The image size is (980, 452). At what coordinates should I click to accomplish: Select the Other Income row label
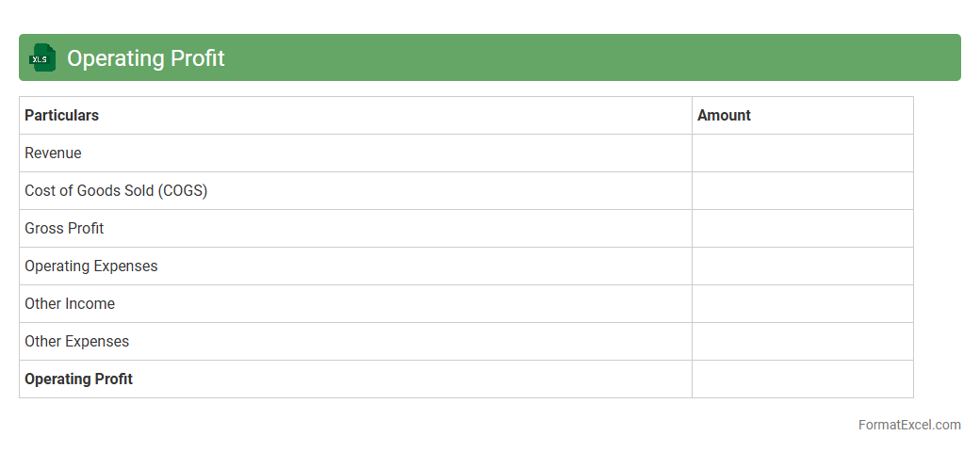click(70, 303)
